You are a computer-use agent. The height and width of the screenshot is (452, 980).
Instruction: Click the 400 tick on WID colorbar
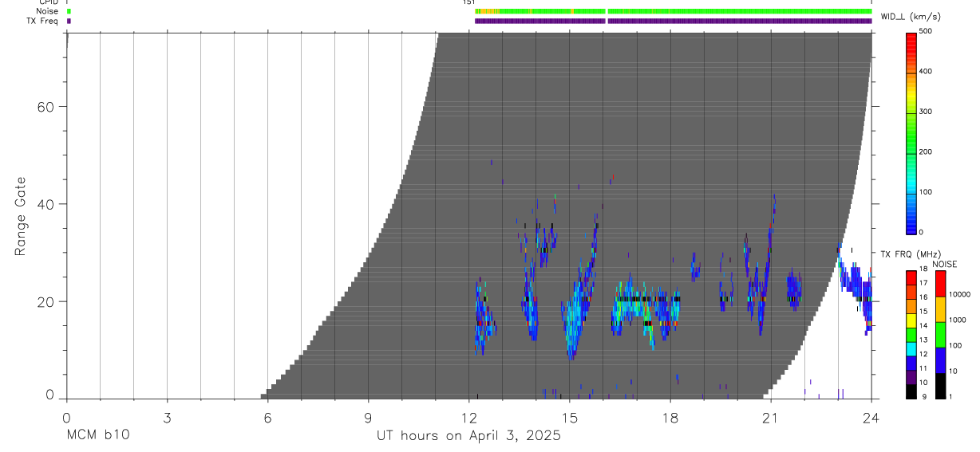927,72
